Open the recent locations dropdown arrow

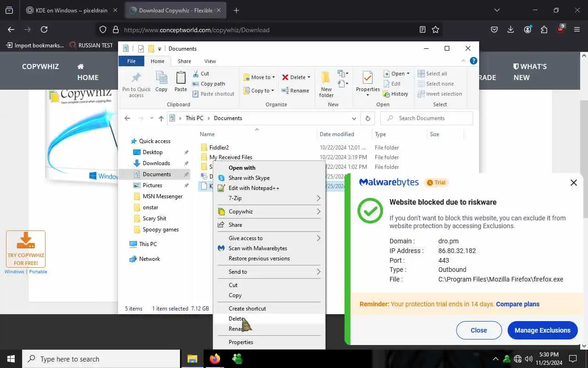(152, 118)
